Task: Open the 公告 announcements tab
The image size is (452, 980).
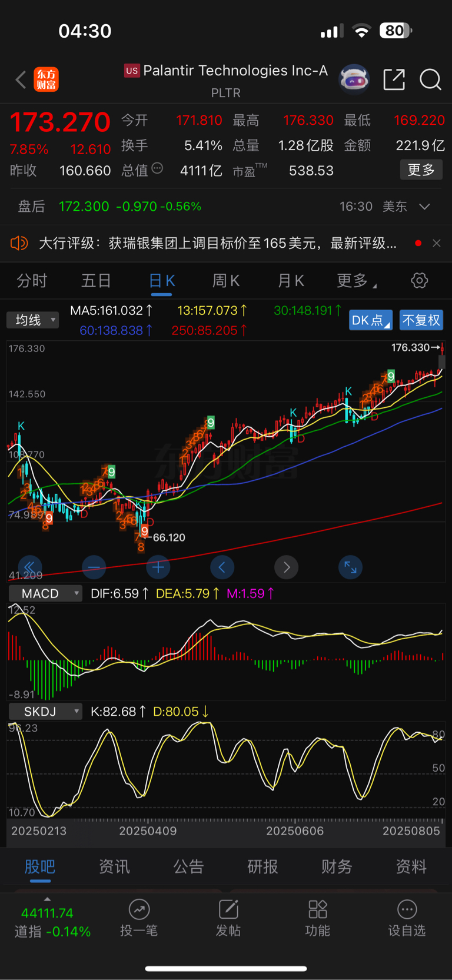Action: coord(188,866)
